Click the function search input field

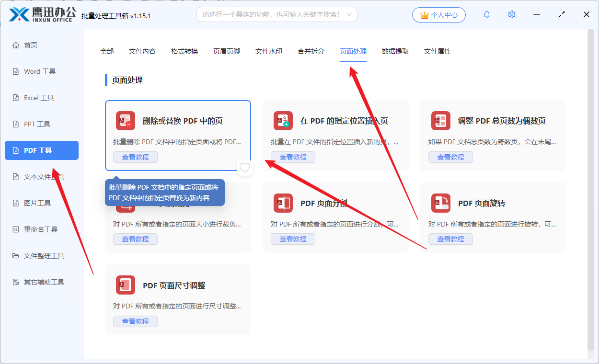(277, 14)
